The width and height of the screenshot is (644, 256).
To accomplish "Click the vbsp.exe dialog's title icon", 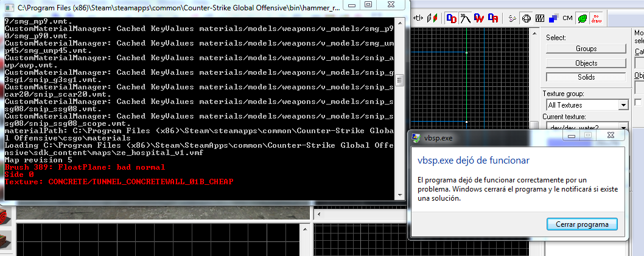I will [x=416, y=138].
